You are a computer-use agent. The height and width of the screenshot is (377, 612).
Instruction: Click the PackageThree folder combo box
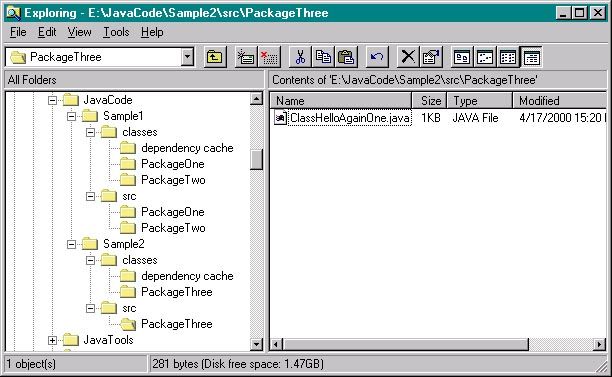point(100,57)
